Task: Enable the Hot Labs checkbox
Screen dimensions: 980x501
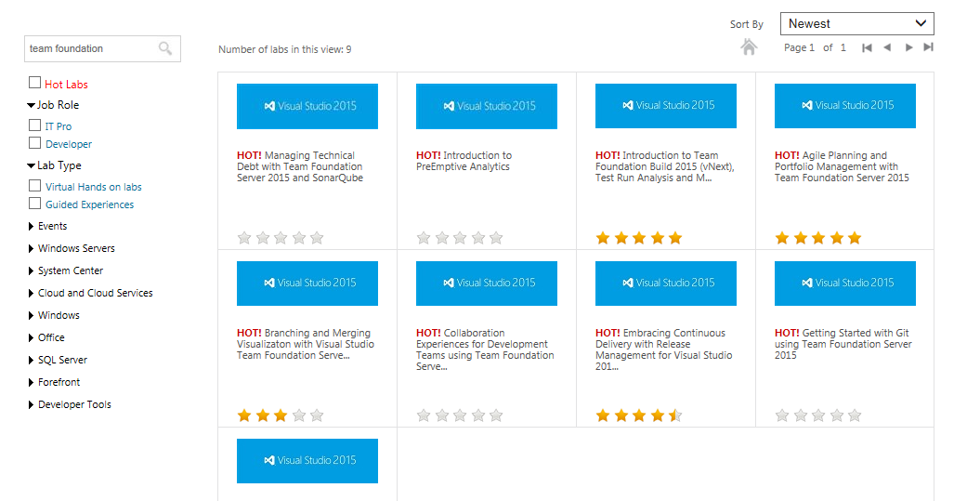Action: pos(35,83)
